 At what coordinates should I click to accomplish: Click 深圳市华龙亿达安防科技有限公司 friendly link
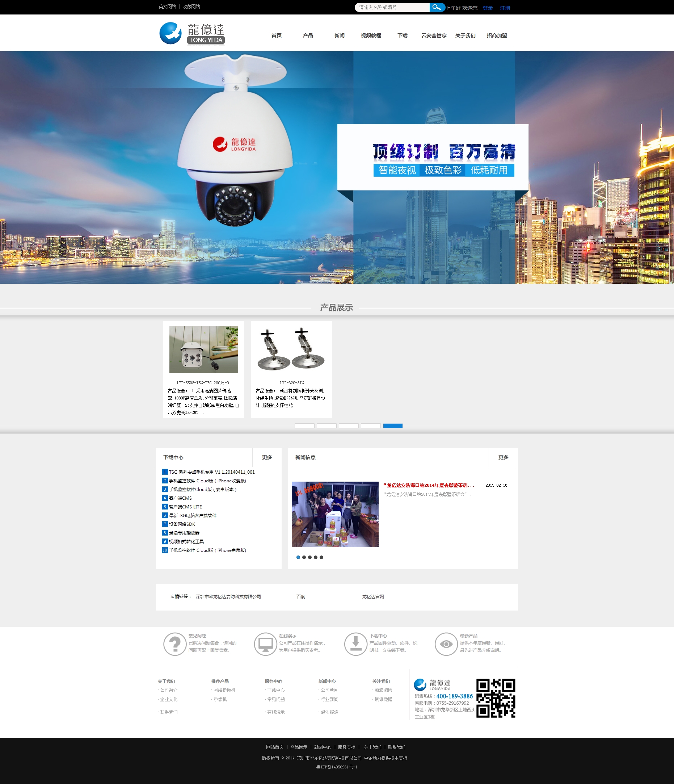point(228,597)
